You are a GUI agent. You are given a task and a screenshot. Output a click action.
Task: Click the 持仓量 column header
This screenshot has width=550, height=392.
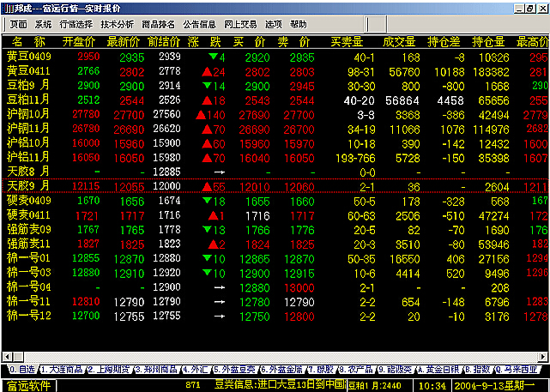[488, 42]
